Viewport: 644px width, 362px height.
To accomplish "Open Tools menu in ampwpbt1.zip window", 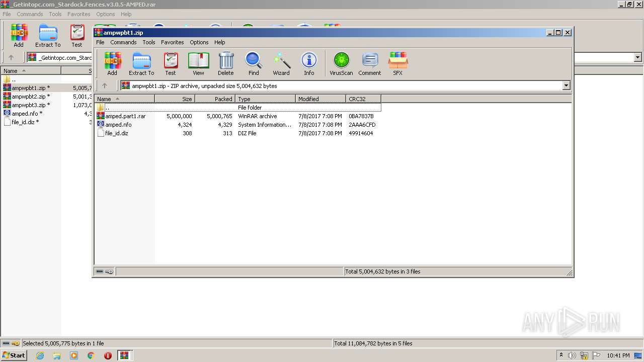I will (148, 42).
